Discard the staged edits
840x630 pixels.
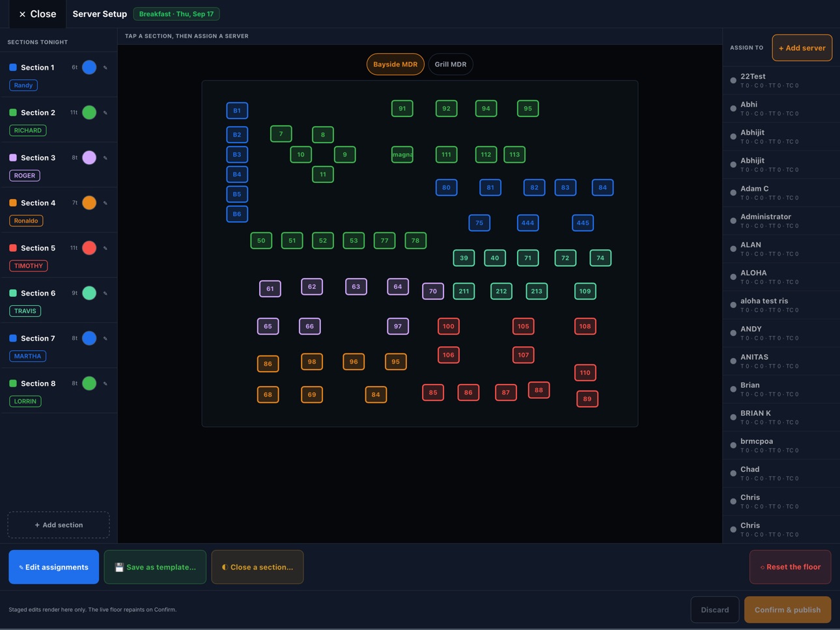[715, 610]
